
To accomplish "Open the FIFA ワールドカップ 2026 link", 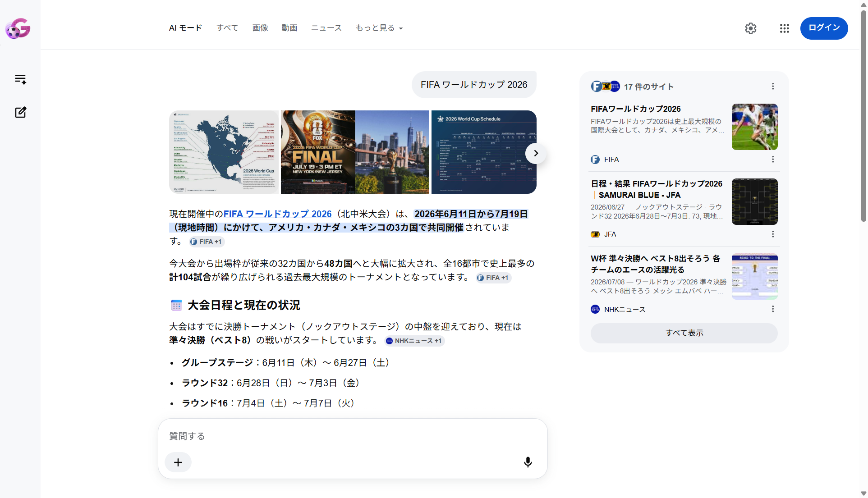I will (x=277, y=214).
